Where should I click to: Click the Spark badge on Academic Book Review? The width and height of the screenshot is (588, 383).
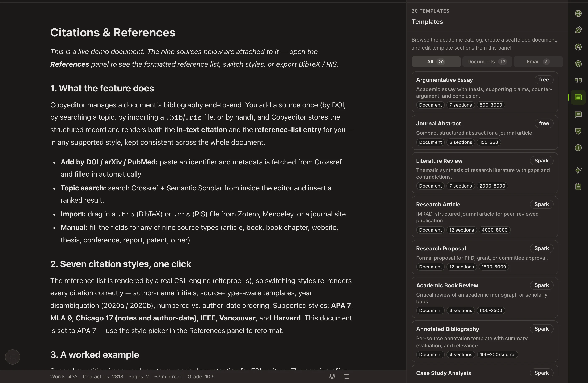pos(542,285)
